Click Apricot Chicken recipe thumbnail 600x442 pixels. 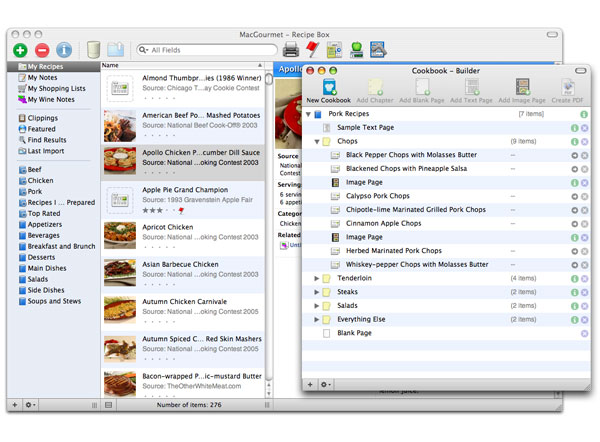(120, 235)
